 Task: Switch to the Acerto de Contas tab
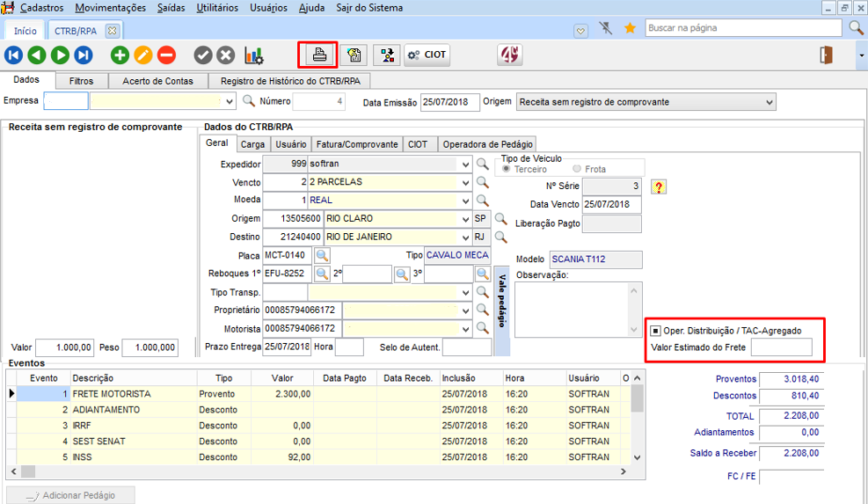coord(157,80)
